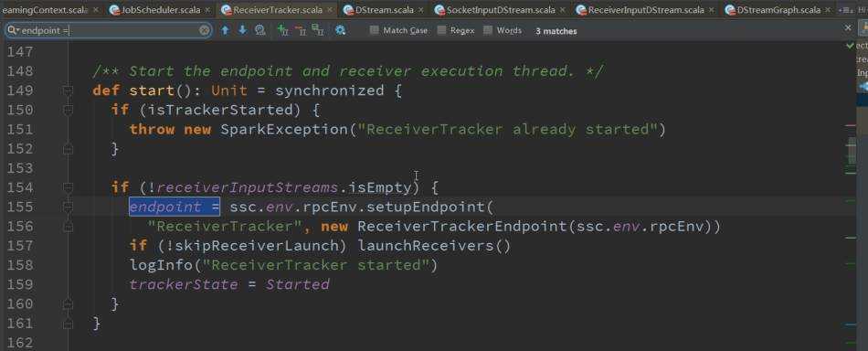Click line number 147 in the gutter

(19, 51)
